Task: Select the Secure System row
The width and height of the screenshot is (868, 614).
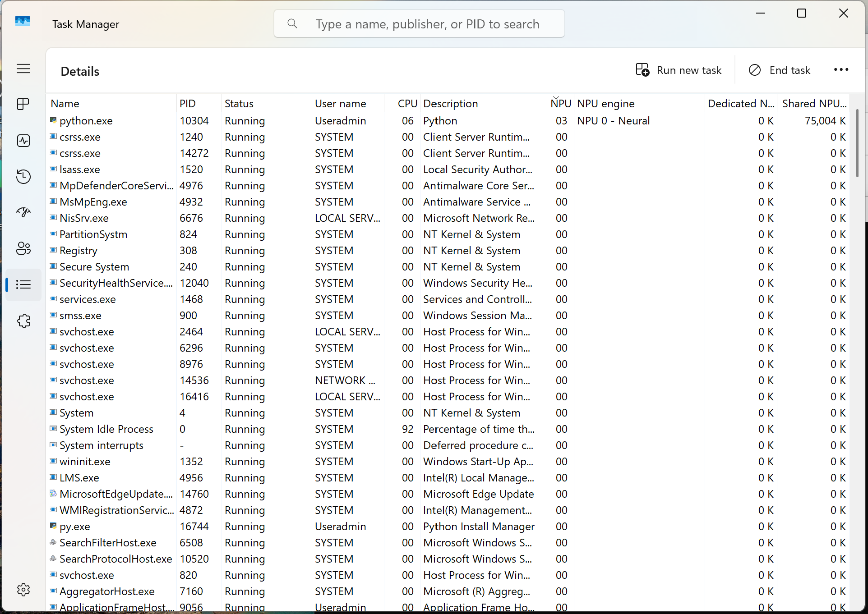Action: 448,267
